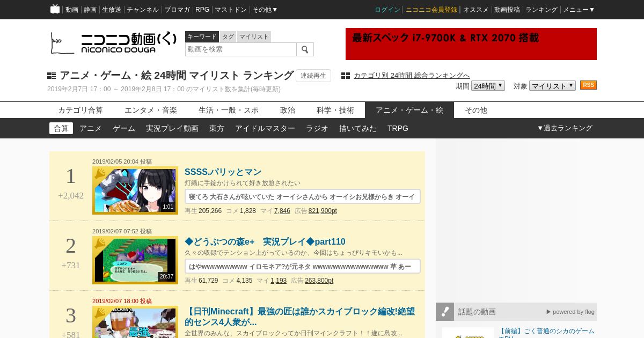Open その他▼ dropdown in top bar
Viewport: 644px width, 338px height.
[x=265, y=10]
